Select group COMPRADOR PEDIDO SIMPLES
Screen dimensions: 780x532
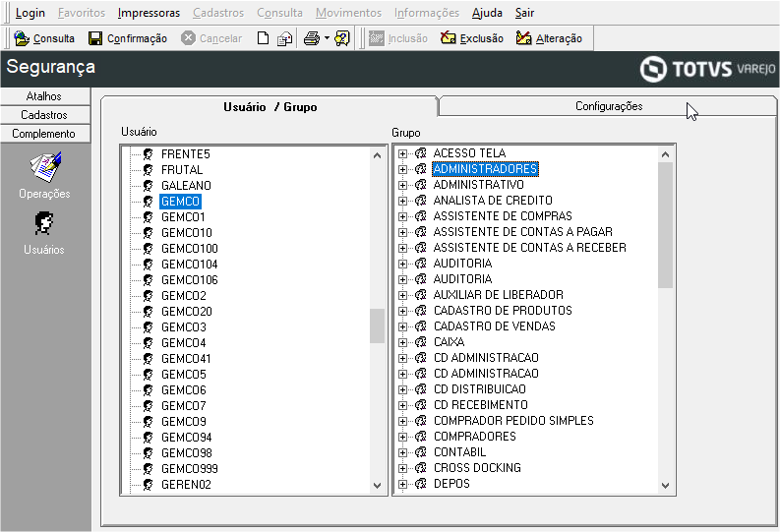click(513, 421)
